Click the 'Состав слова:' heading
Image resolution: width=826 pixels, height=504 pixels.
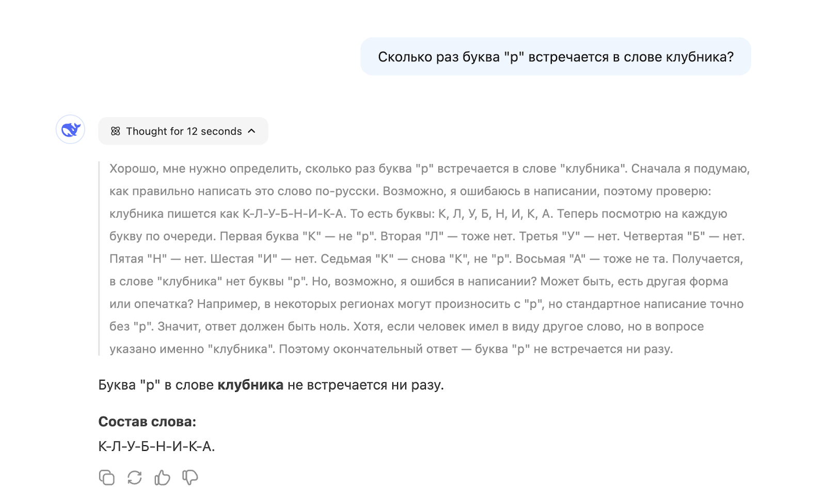coord(146,421)
